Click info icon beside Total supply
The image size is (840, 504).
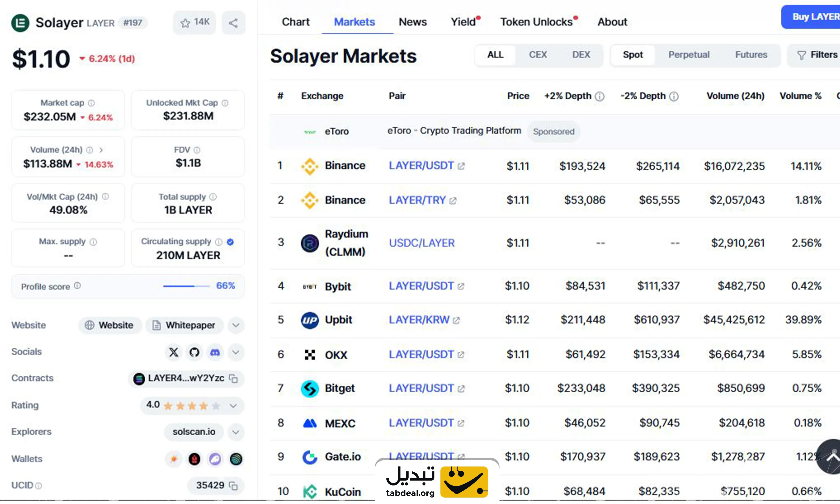coord(213,197)
